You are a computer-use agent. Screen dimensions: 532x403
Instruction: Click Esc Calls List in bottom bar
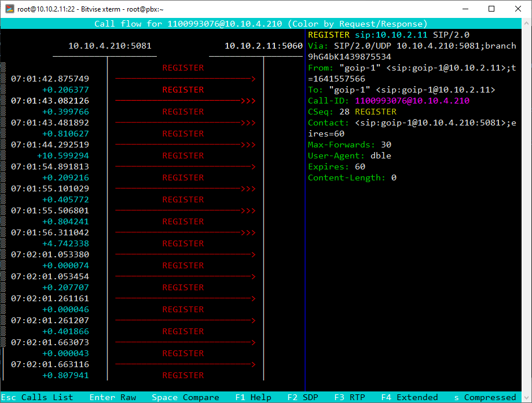tap(37, 397)
